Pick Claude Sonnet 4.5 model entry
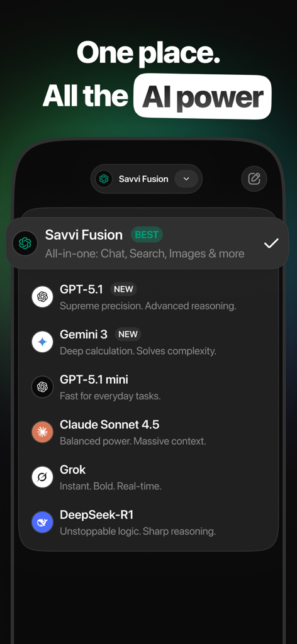Image resolution: width=297 pixels, height=644 pixels. [x=148, y=432]
